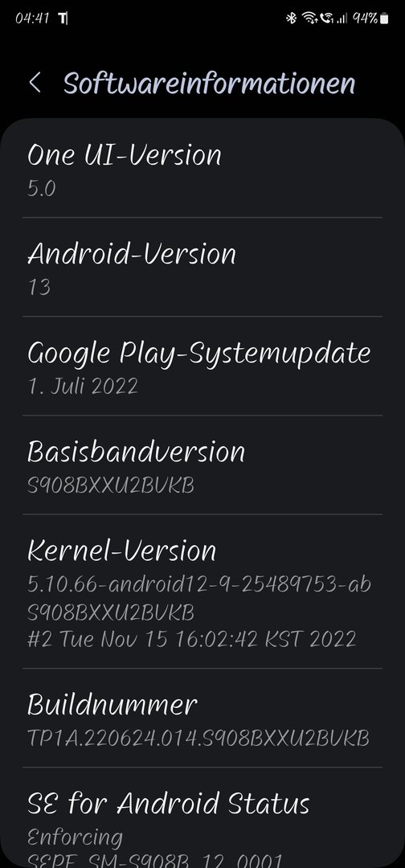The height and width of the screenshot is (868, 405).
Task: Tap the Android-Version entry
Action: tap(202, 268)
